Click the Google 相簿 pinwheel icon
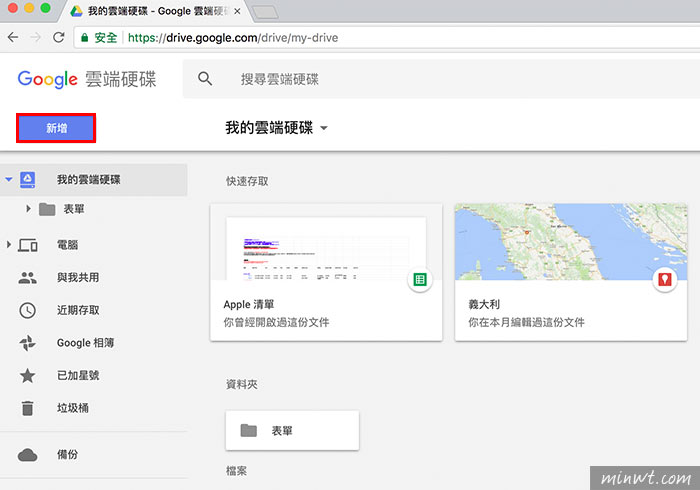Image resolution: width=700 pixels, height=490 pixels. click(28, 343)
